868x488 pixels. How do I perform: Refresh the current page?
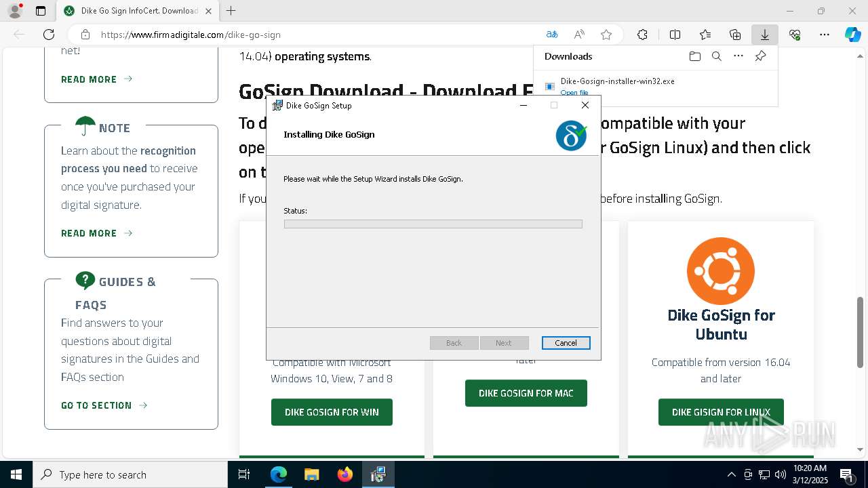(x=49, y=35)
